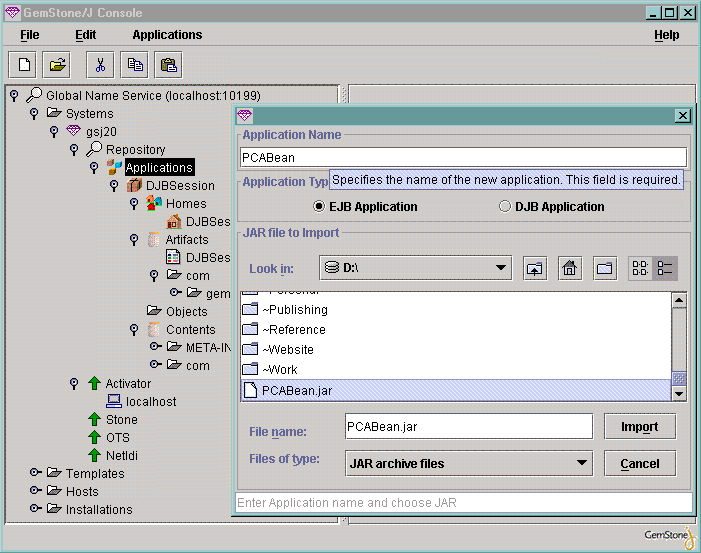Collapse the Systems tree node

point(34,113)
